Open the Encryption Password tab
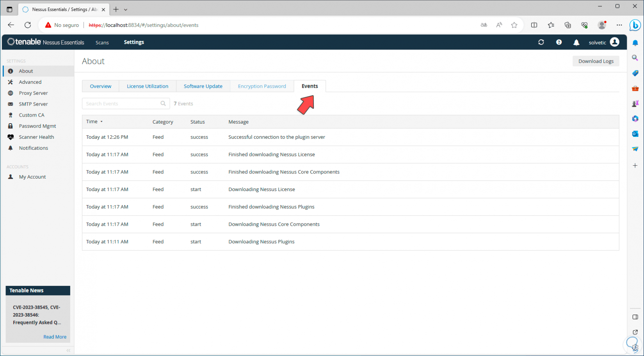 pyautogui.click(x=262, y=86)
